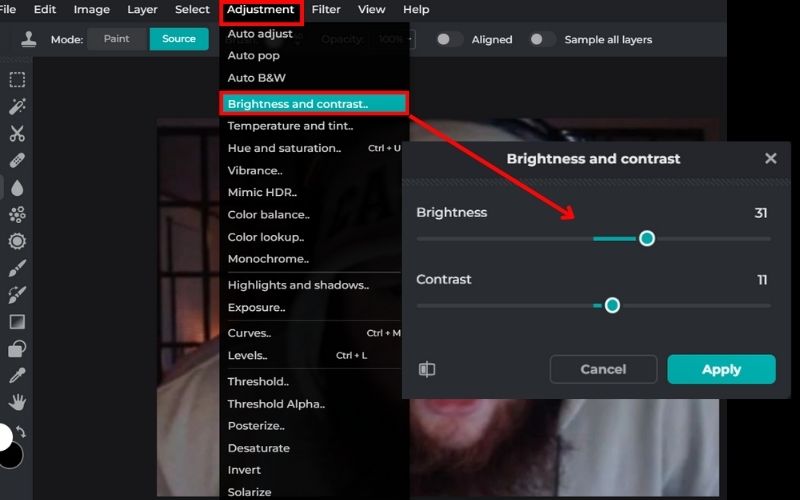Select the Heal bandage tool
Screen dimensions: 800x500
[x=17, y=161]
